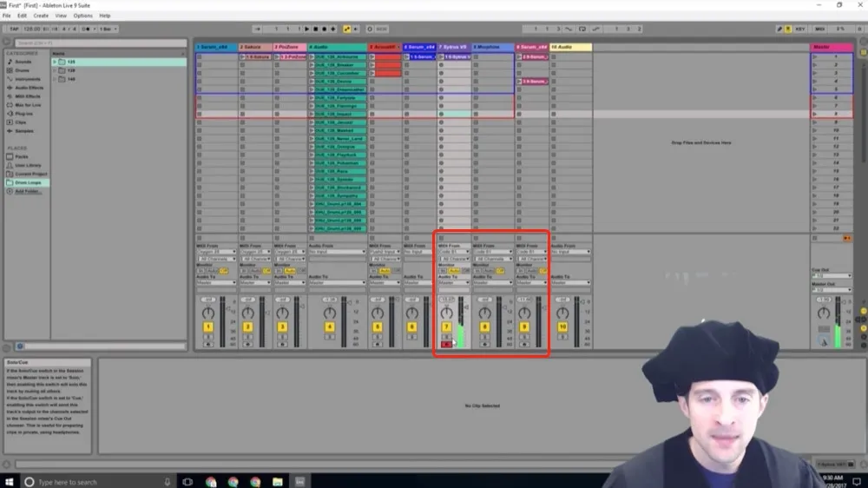
Task: Open the Audio Effects browser category
Action: coord(29,88)
